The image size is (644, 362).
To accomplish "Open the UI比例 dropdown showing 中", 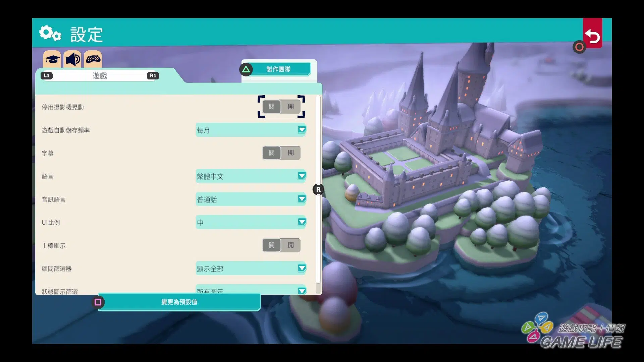I will tap(251, 222).
